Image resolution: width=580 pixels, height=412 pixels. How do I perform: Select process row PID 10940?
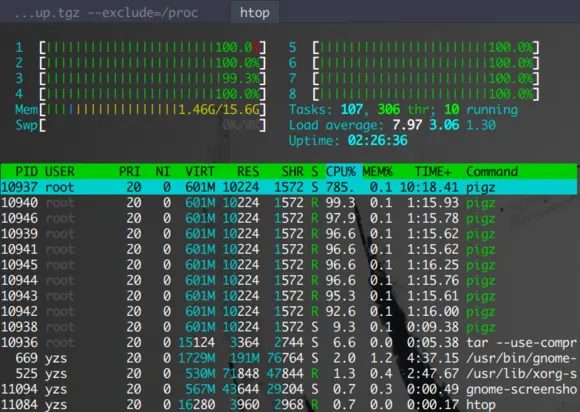(x=289, y=203)
